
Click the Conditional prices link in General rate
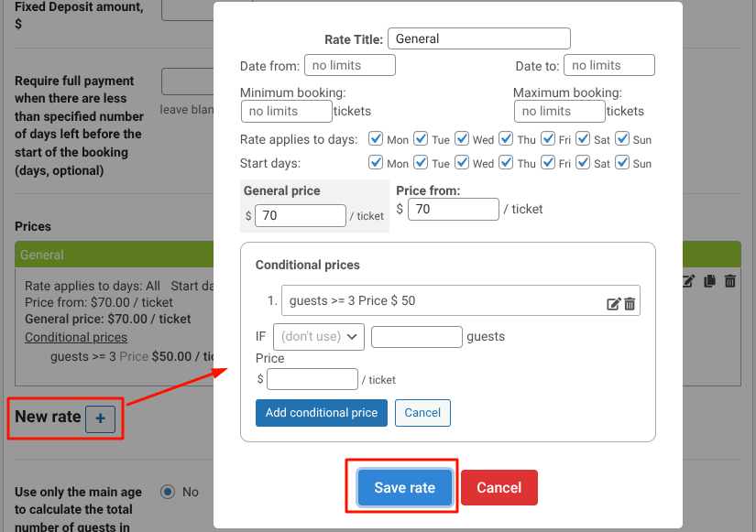[x=76, y=337]
